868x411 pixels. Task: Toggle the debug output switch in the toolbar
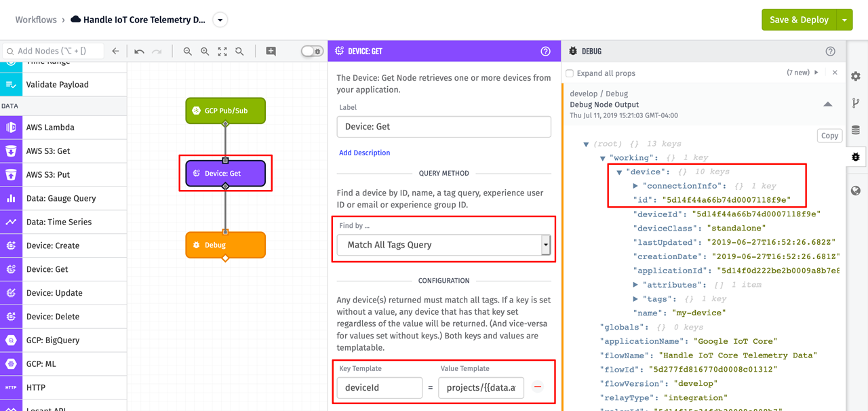pyautogui.click(x=312, y=51)
